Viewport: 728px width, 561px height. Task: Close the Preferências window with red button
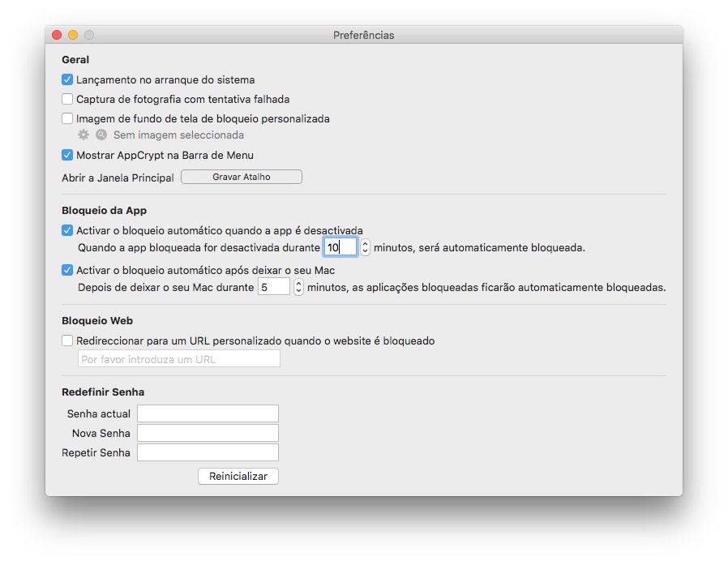pos(57,35)
